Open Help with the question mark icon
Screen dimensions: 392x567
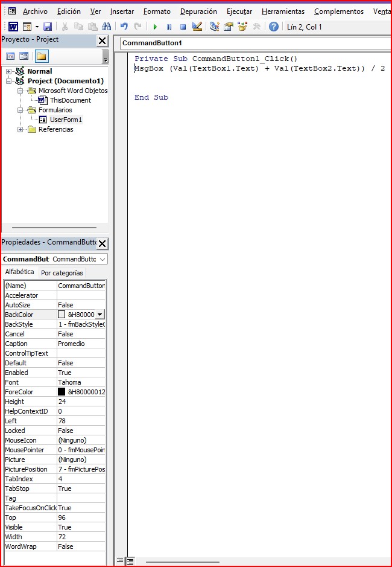274,27
